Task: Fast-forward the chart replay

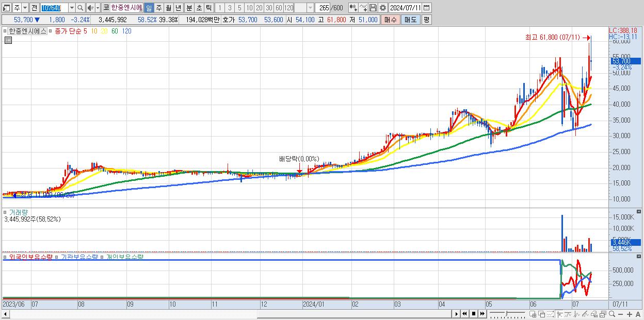Action: point(482,314)
